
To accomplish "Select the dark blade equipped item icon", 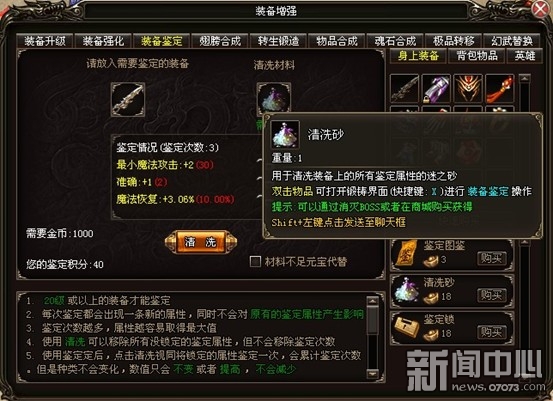I will (404, 88).
